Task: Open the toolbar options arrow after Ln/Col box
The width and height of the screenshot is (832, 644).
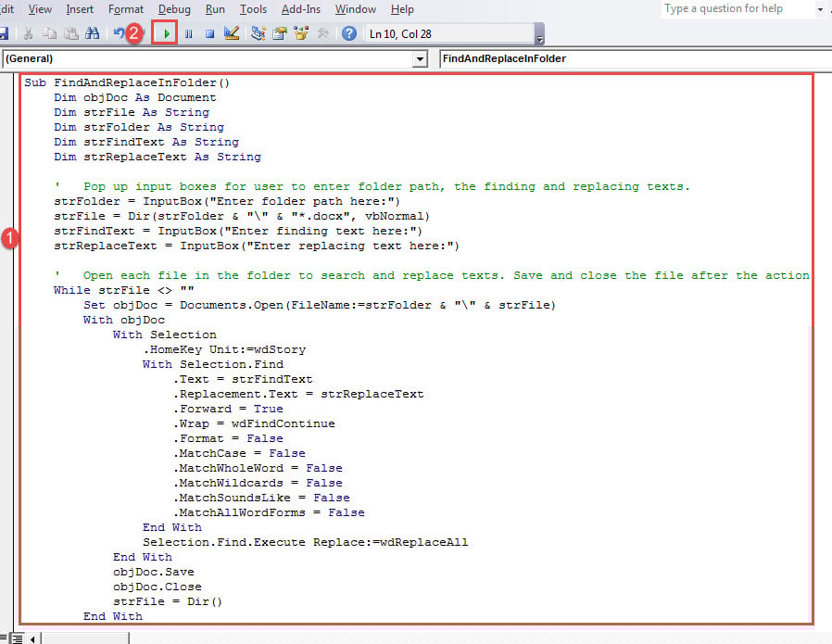Action: pos(539,37)
